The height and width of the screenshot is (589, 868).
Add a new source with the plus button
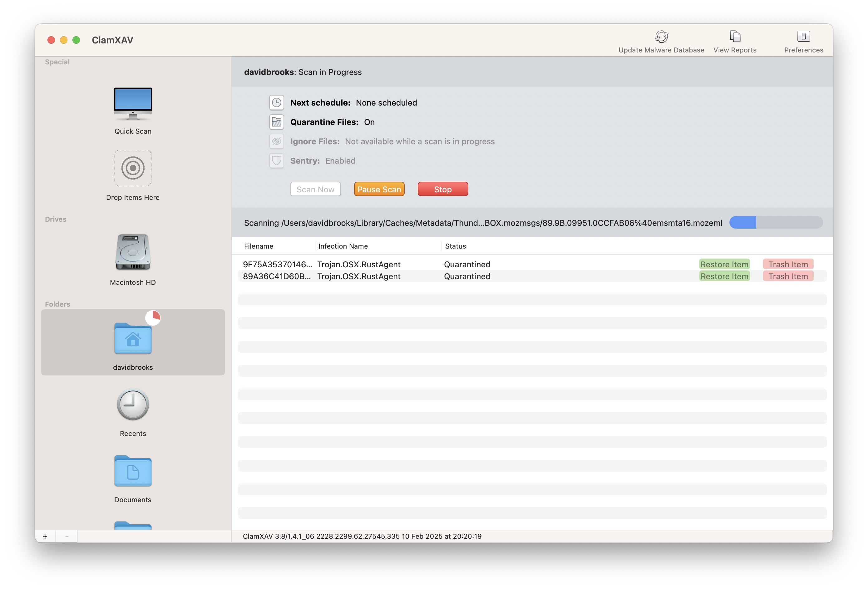point(45,536)
